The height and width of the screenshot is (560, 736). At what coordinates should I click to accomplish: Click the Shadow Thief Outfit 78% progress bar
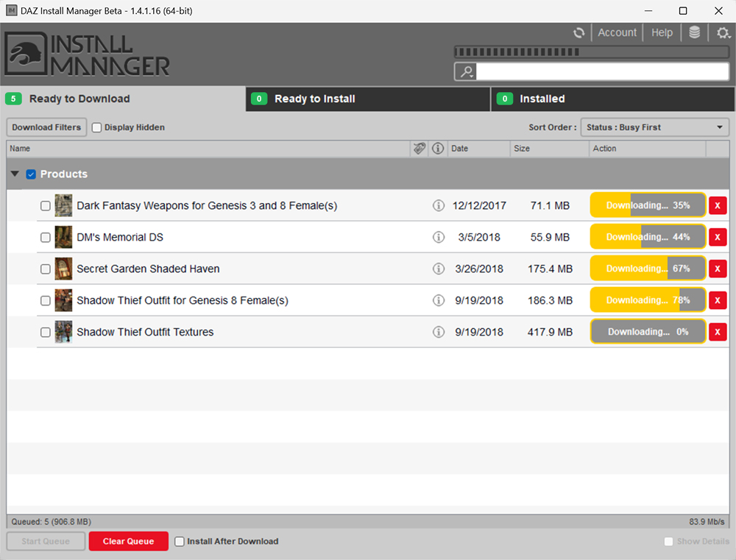point(648,301)
